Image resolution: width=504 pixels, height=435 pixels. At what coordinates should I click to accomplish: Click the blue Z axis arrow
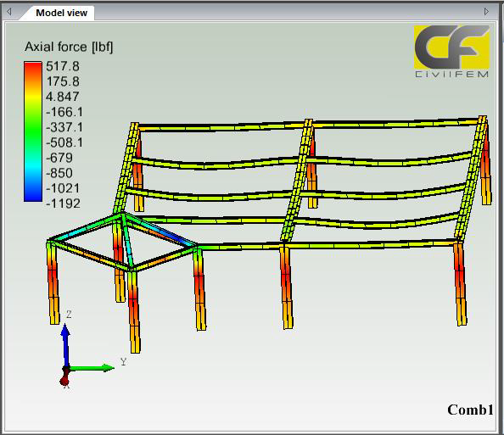pos(65,345)
